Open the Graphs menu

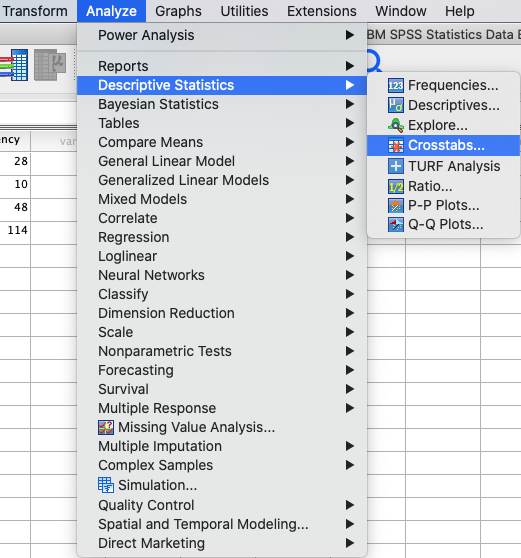pos(178,11)
